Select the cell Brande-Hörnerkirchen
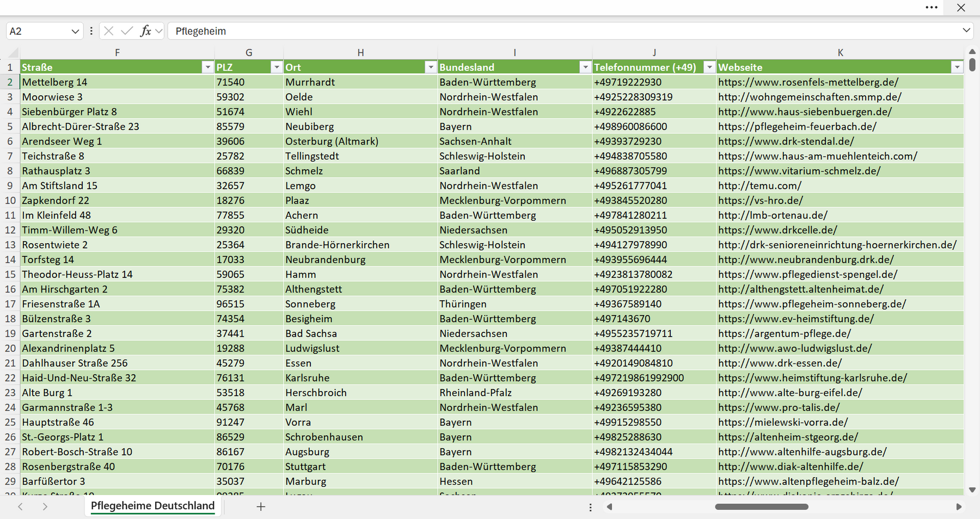 [x=360, y=245]
